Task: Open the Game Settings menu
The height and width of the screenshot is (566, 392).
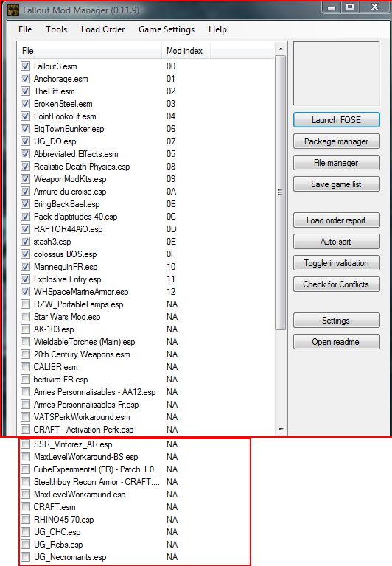Action: coord(167,29)
